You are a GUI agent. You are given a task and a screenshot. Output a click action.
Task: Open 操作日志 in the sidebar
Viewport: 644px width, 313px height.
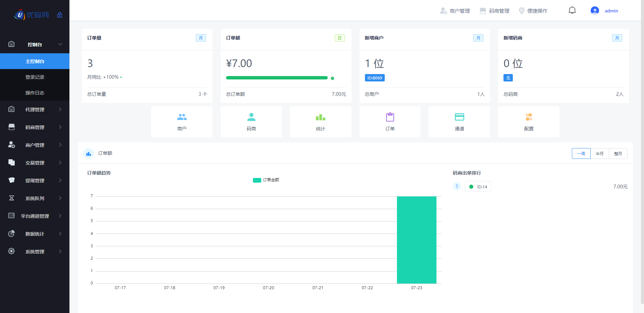pos(35,93)
